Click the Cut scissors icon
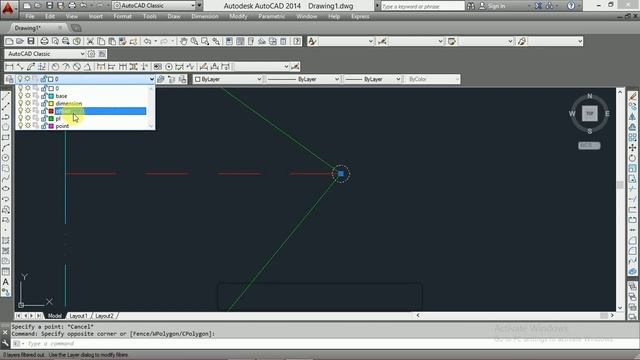 coord(90,41)
